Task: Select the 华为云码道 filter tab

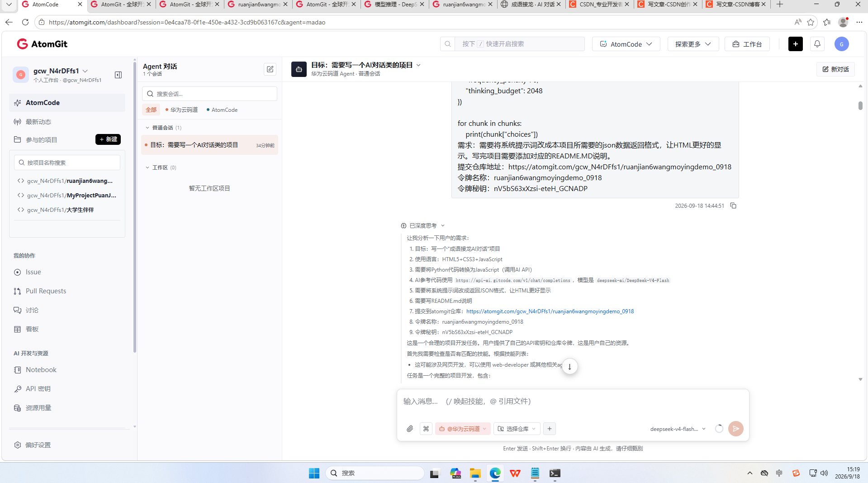Action: (182, 110)
